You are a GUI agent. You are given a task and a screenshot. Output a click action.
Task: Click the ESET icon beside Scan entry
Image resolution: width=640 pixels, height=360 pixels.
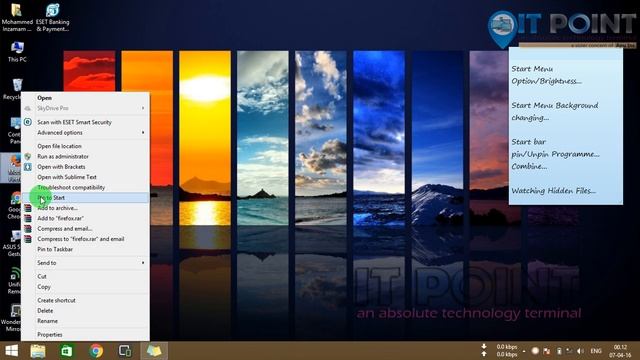[28, 122]
